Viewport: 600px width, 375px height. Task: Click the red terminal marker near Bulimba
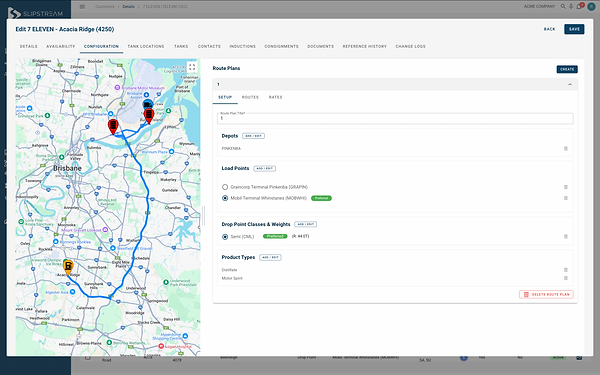pyautogui.click(x=113, y=127)
